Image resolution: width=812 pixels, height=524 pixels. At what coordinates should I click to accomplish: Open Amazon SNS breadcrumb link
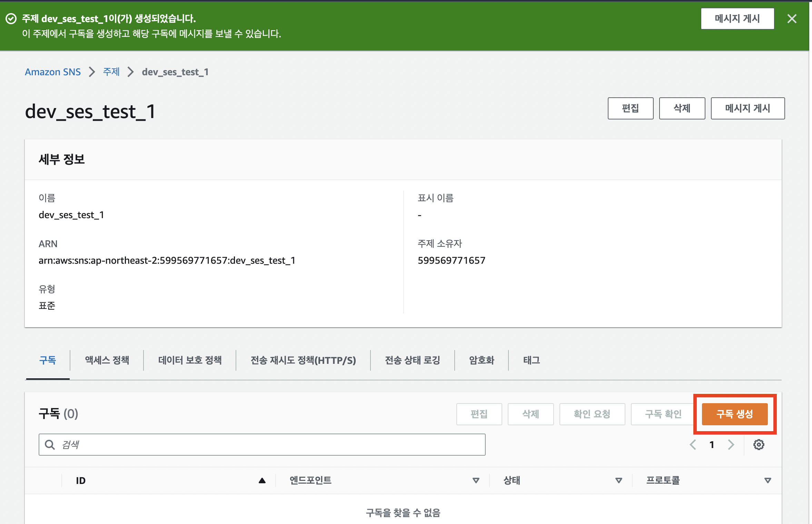pos(53,72)
